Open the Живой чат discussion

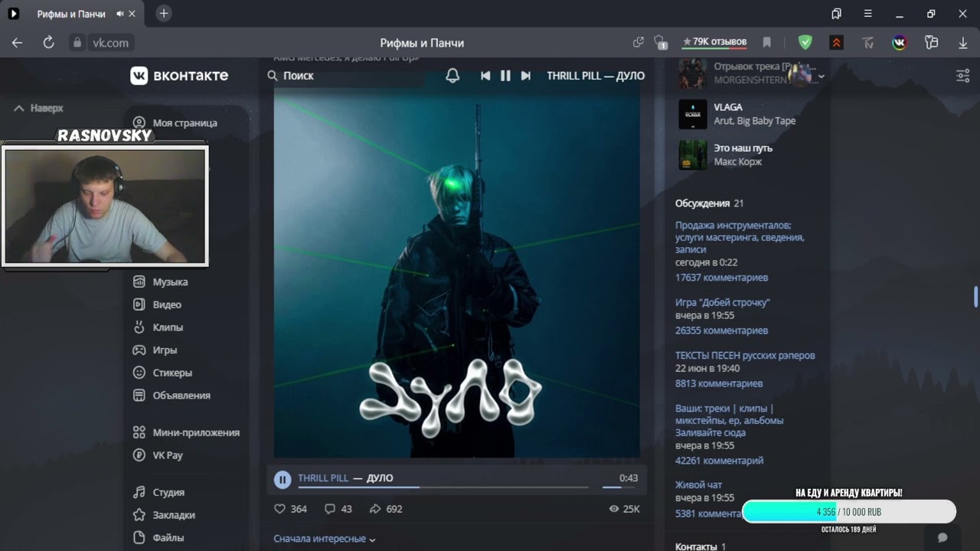click(x=698, y=484)
